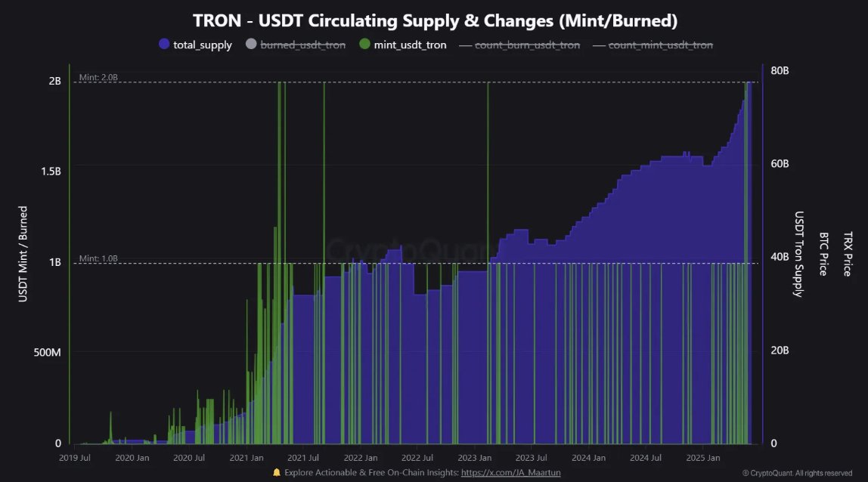Click the '2020 Jul' x-axis label
868x482 pixels.
pos(189,458)
